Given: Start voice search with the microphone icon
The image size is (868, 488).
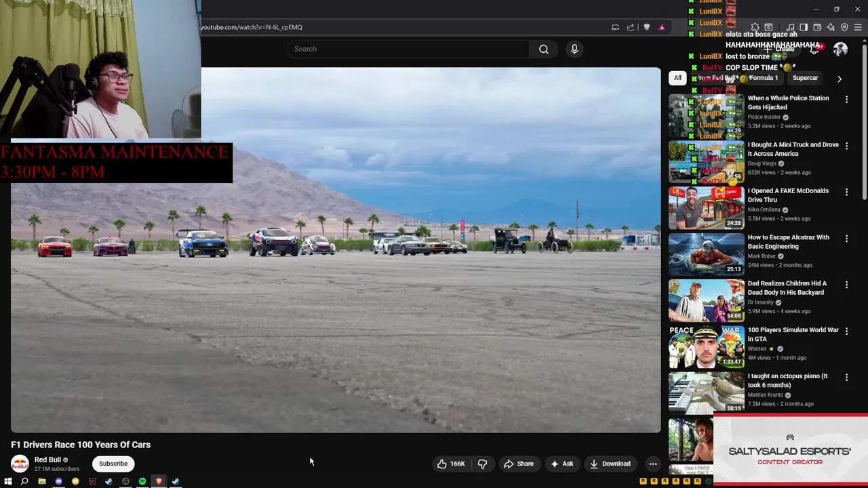Looking at the screenshot, I should point(574,49).
